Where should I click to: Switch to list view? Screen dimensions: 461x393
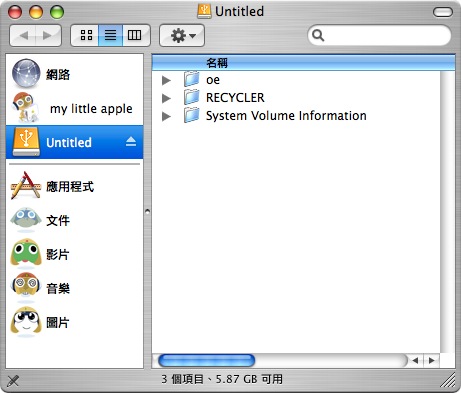click(110, 35)
